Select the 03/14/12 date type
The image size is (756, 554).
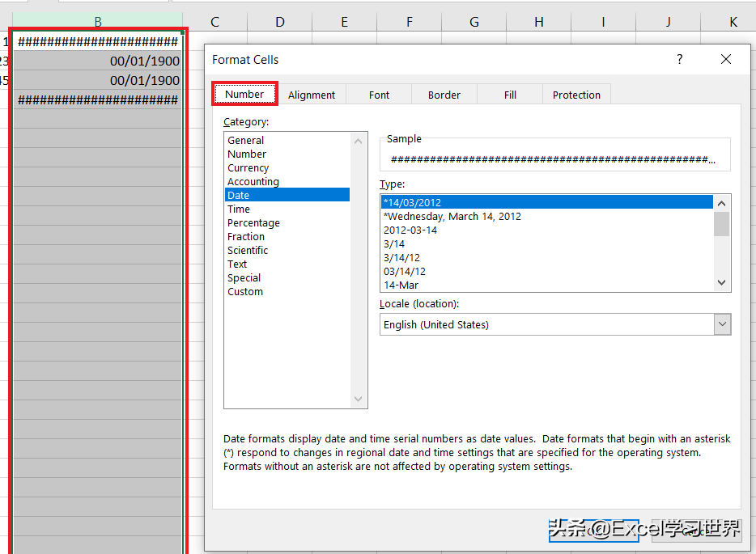546,271
